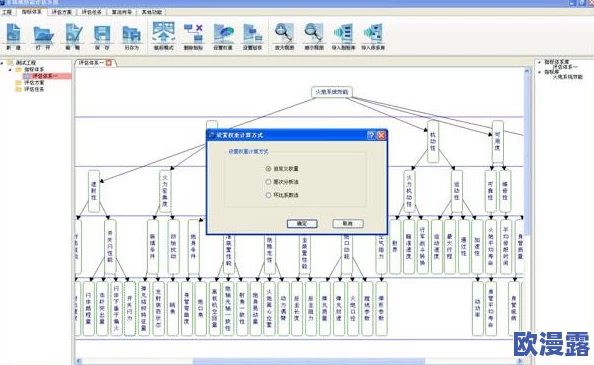Click the toolbar icon left of 放大视图
594x365 pixels.
[x=252, y=33]
